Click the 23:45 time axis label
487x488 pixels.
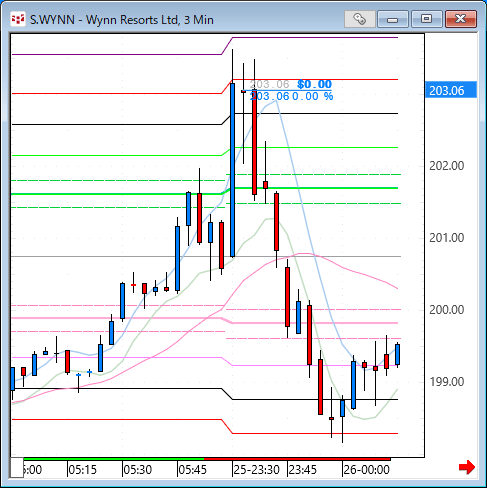pyautogui.click(x=303, y=470)
